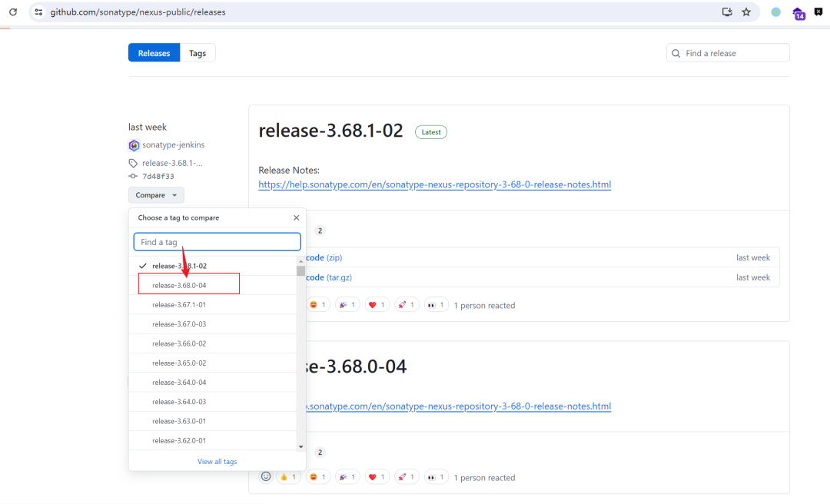Open commit 7d48f33

pyautogui.click(x=158, y=176)
